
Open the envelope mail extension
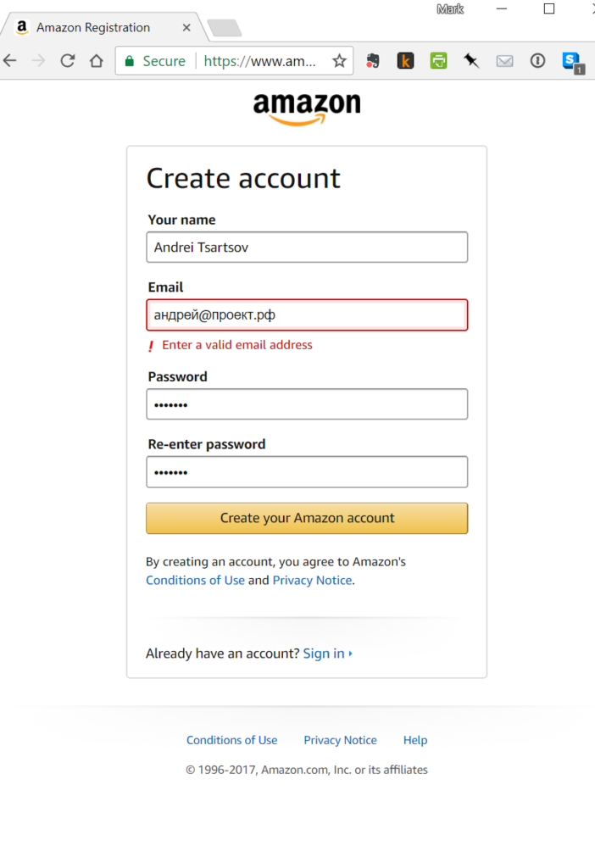(504, 61)
